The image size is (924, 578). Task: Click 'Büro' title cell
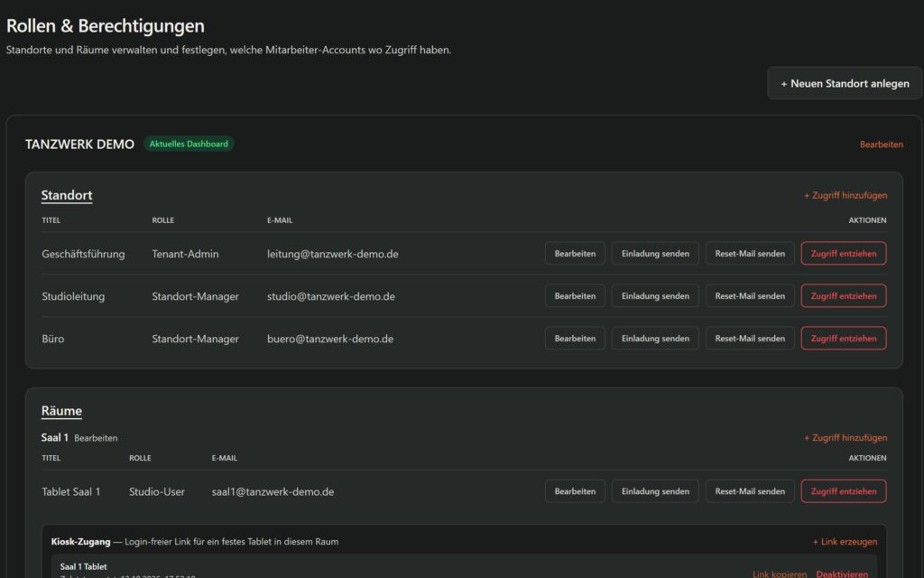(x=52, y=340)
